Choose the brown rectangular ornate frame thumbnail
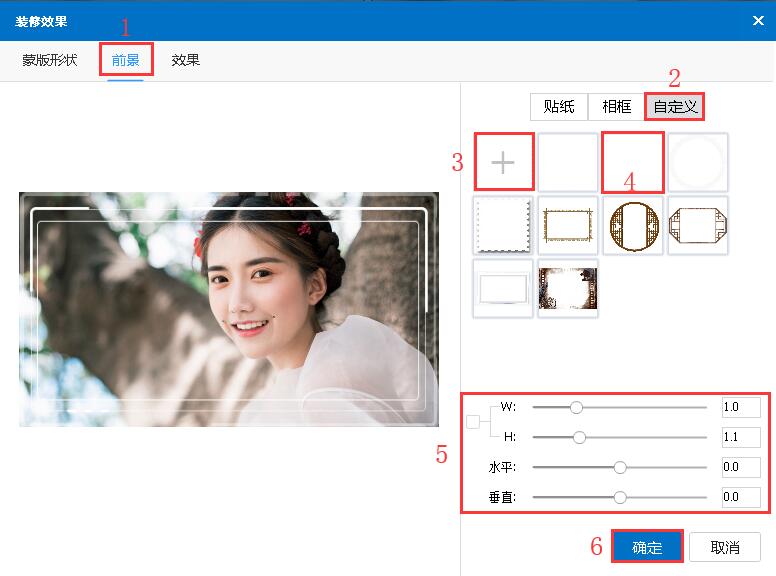776x576 pixels. coord(568,226)
